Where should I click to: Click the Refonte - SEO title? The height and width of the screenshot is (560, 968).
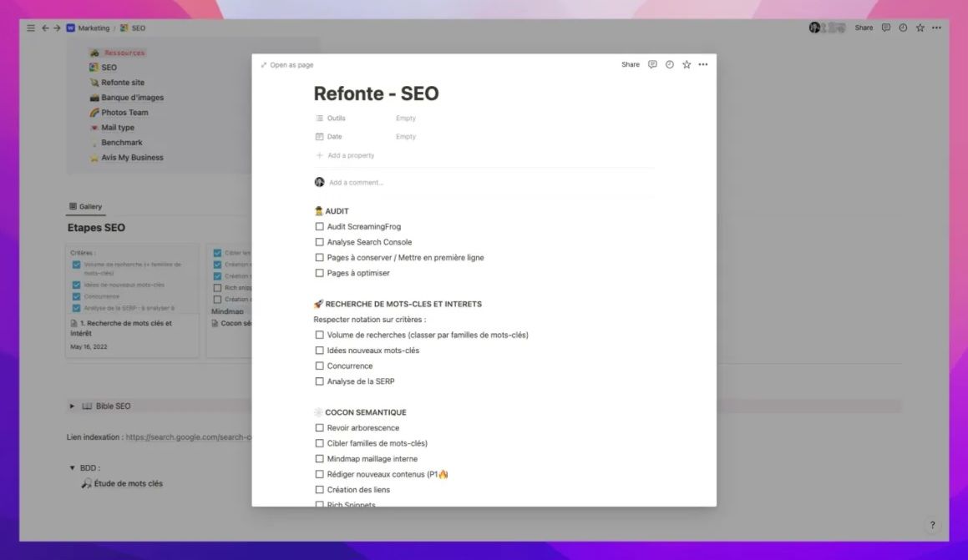pyautogui.click(x=376, y=93)
